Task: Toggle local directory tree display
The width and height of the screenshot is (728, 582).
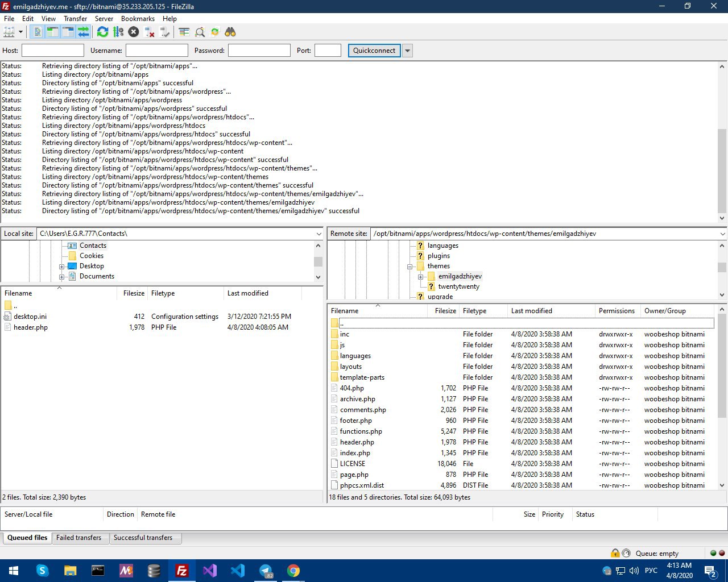Action: point(52,32)
